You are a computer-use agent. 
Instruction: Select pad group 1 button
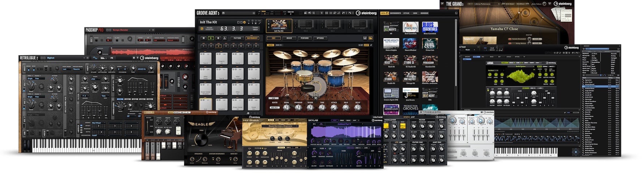coord(203,46)
